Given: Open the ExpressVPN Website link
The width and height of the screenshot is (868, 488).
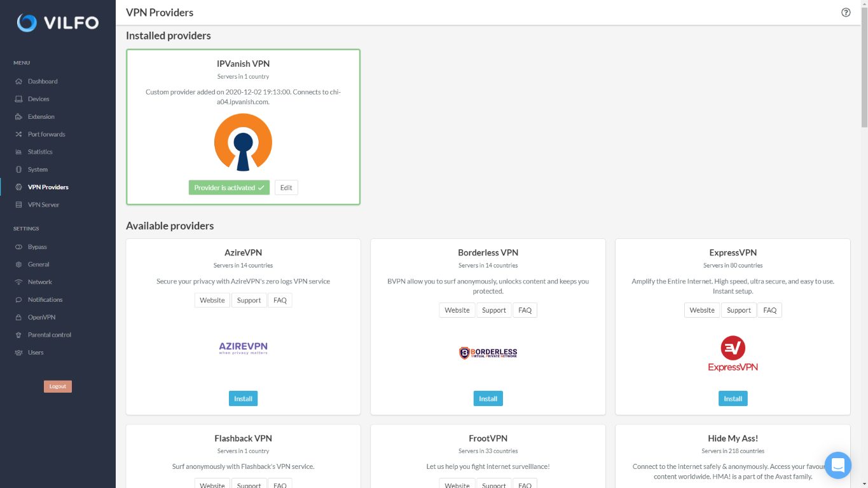Looking at the screenshot, I should (702, 310).
